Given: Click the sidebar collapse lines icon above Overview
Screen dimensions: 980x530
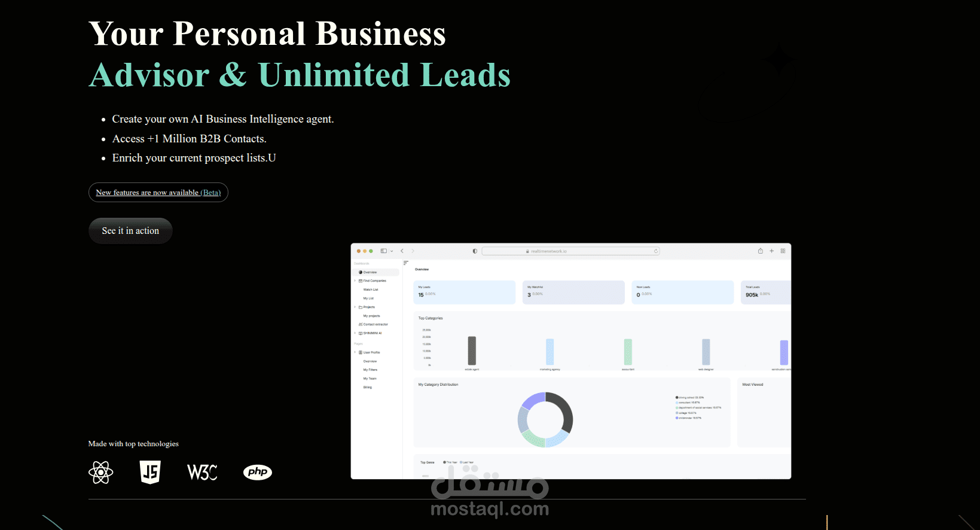Looking at the screenshot, I should coord(406,263).
